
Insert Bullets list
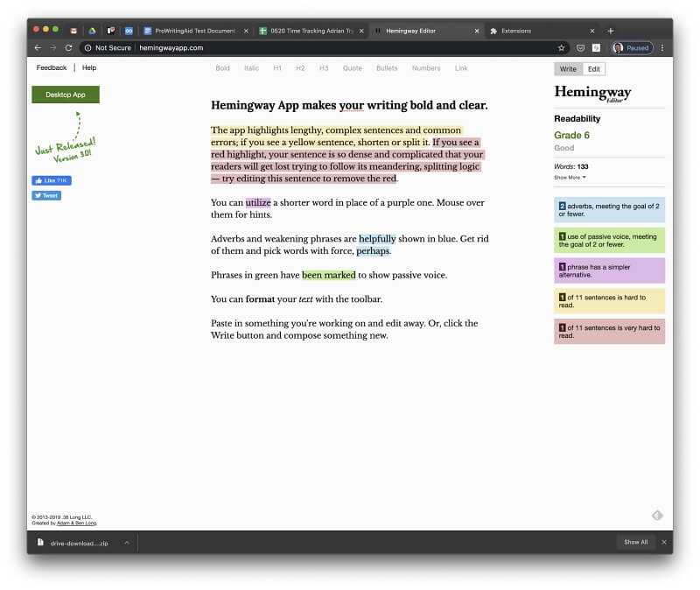(387, 68)
